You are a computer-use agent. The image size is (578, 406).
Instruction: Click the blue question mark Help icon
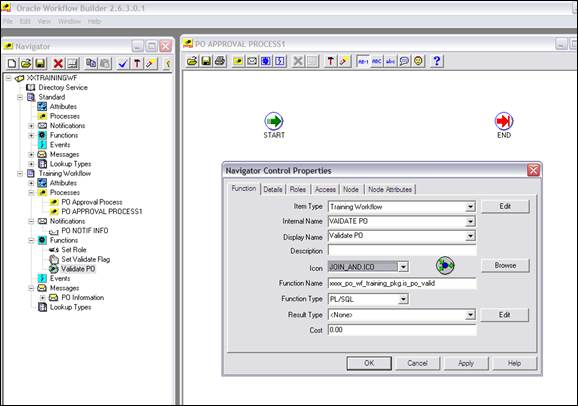pos(437,61)
